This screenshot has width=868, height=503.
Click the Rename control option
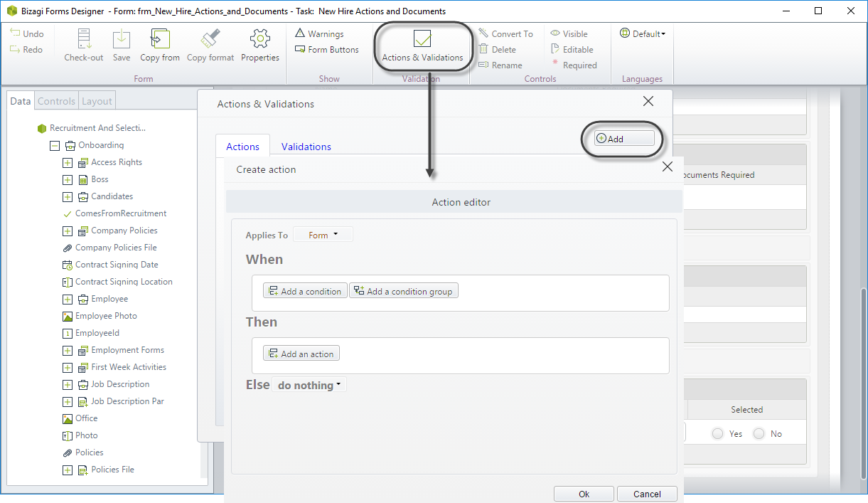[500, 65]
